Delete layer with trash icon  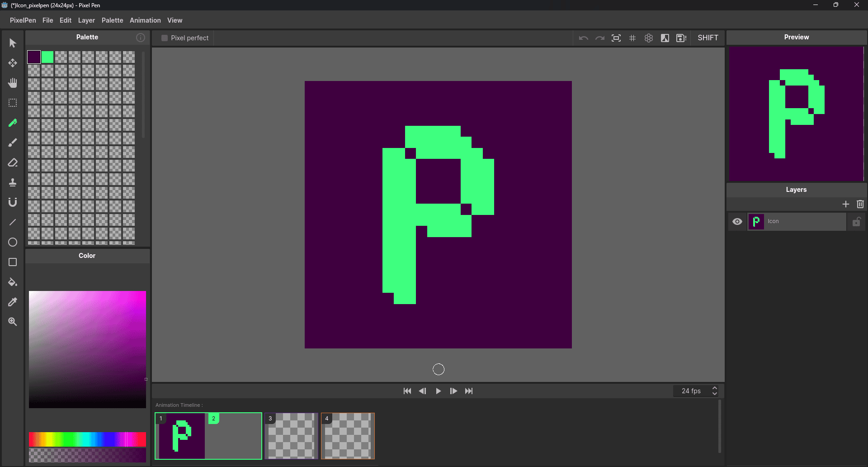pyautogui.click(x=860, y=204)
